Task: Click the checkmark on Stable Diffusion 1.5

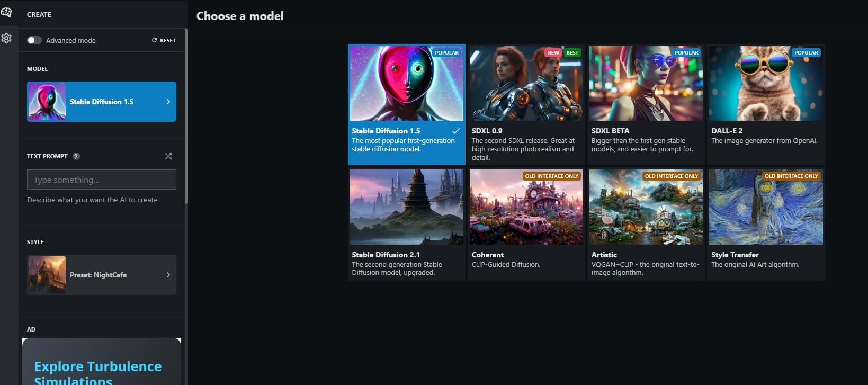Action: click(455, 131)
